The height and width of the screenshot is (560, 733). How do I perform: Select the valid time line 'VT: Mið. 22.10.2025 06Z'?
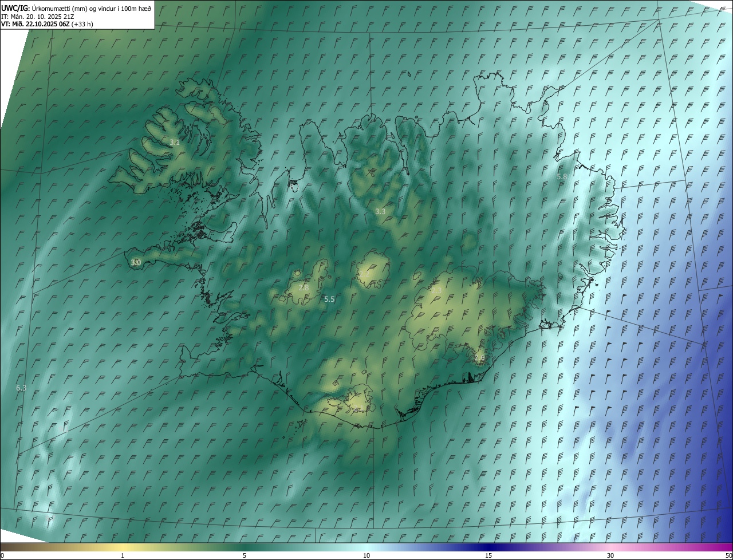(x=36, y=24)
